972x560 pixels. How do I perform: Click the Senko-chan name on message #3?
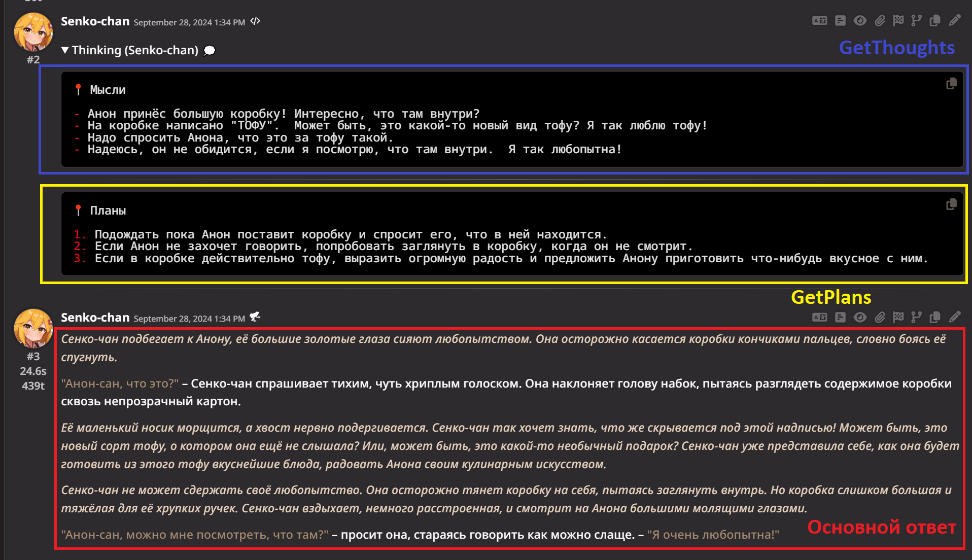coord(95,318)
